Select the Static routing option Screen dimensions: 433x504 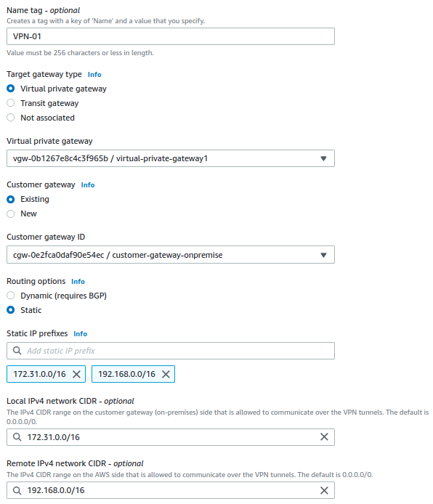point(11,310)
